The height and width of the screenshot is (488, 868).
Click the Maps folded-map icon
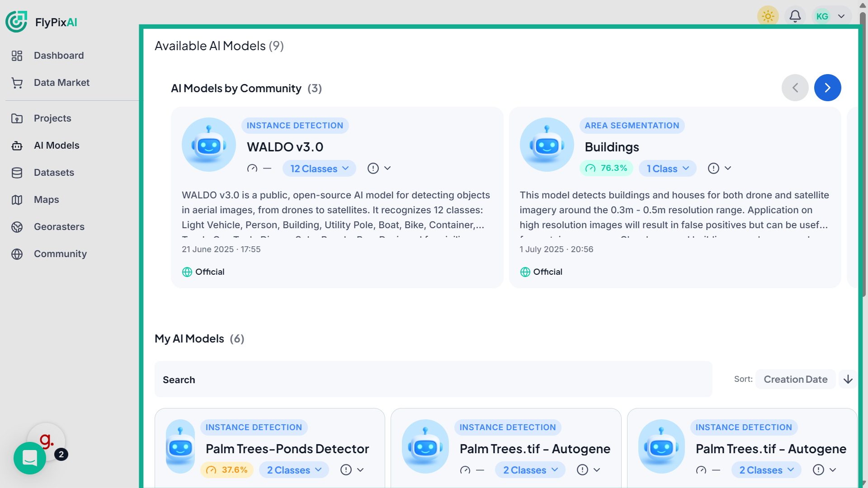(x=17, y=200)
